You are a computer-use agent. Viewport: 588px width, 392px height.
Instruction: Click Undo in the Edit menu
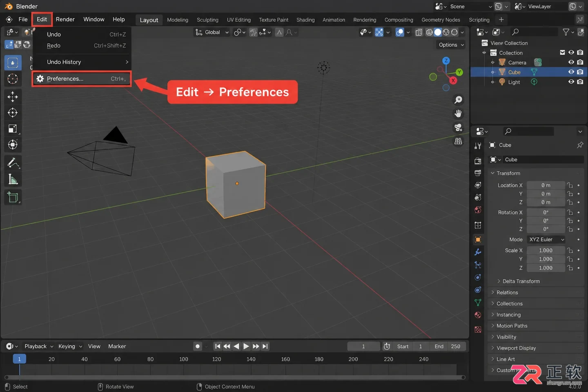[x=82, y=34]
